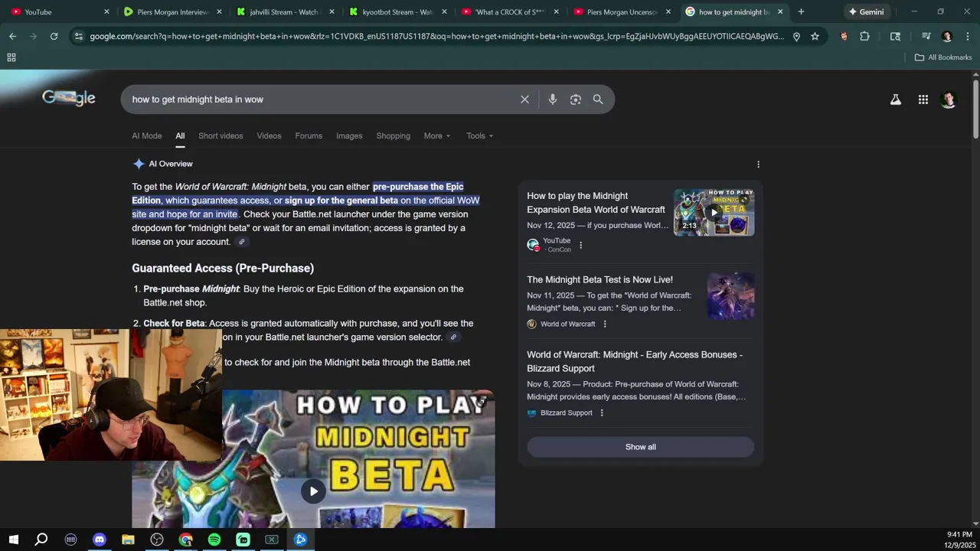The width and height of the screenshot is (980, 551).
Task: Click the Midnight Beta Test result thumbnail
Action: (x=730, y=295)
